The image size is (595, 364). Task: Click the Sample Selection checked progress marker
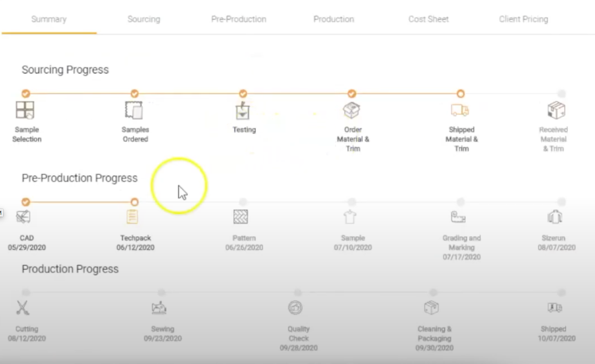(26, 93)
